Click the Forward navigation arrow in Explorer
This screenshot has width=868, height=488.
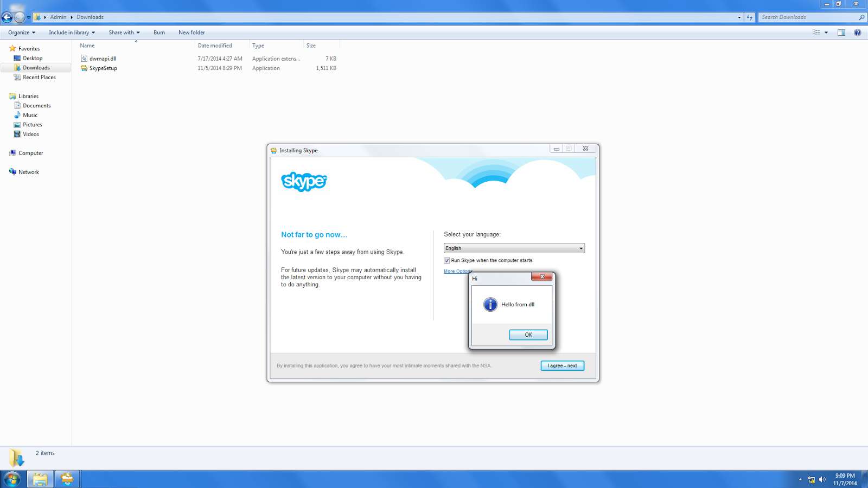point(20,17)
